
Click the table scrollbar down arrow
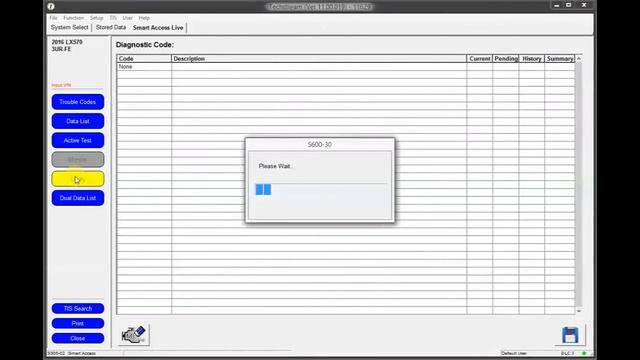click(x=579, y=311)
